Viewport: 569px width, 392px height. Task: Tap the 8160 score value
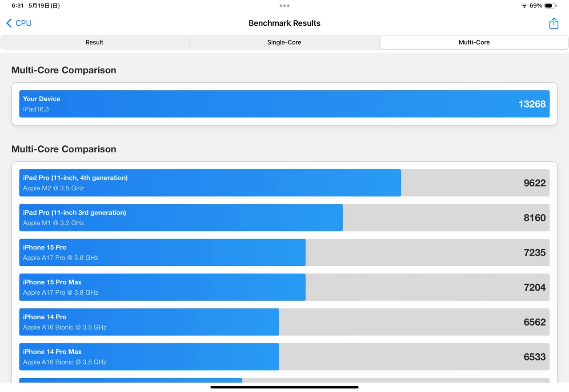point(535,218)
